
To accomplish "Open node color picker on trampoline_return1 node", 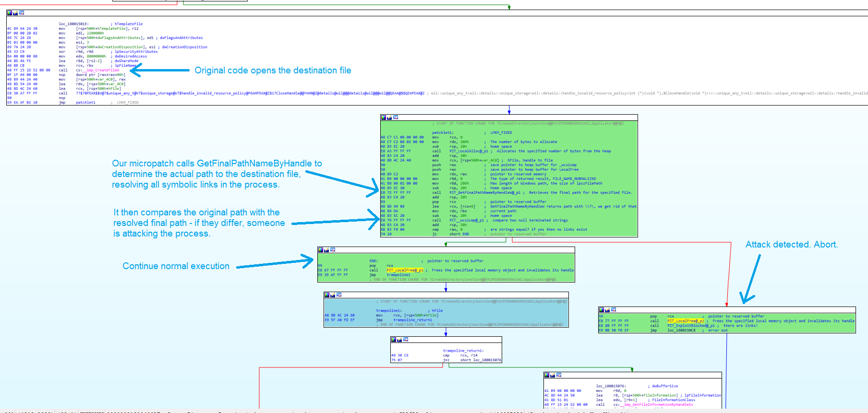I will tap(393, 340).
